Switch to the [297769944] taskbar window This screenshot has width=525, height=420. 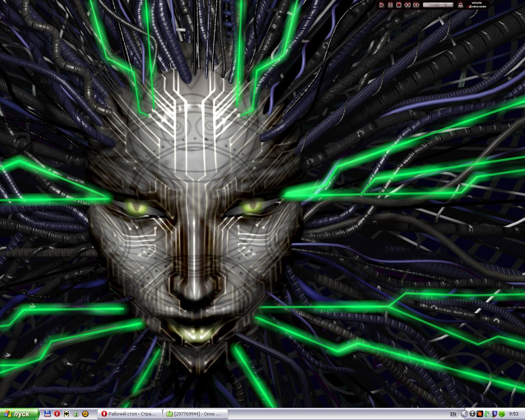195,414
